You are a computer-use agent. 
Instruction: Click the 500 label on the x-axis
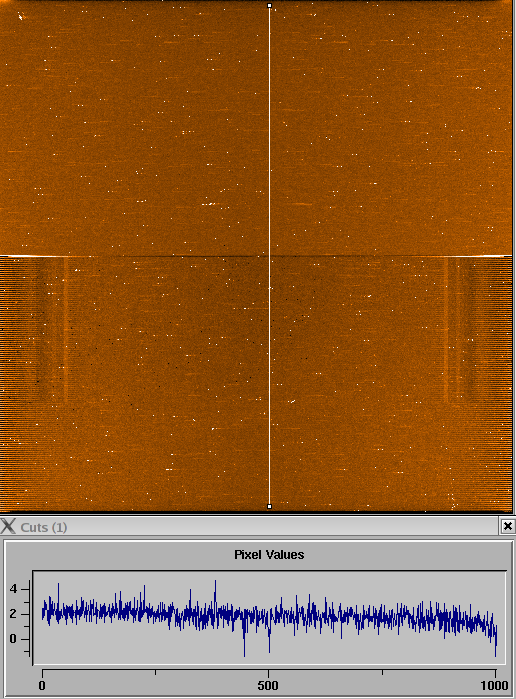pyautogui.click(x=268, y=685)
